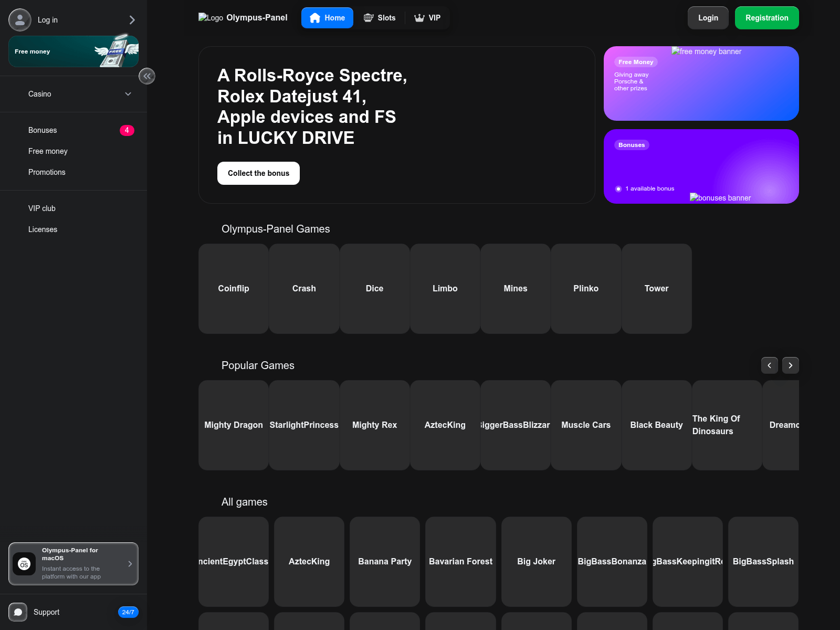Image resolution: width=840 pixels, height=630 pixels.
Task: Click Collect the bonus button
Action: pos(258,173)
